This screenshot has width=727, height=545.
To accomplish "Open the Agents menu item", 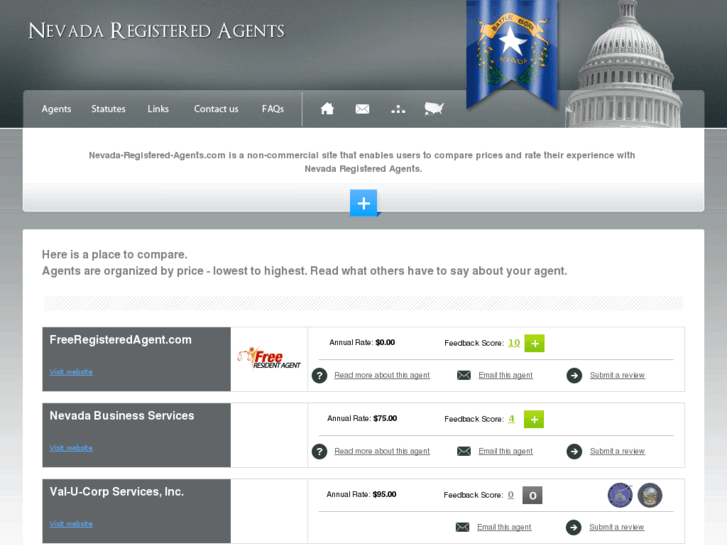I will [x=56, y=109].
